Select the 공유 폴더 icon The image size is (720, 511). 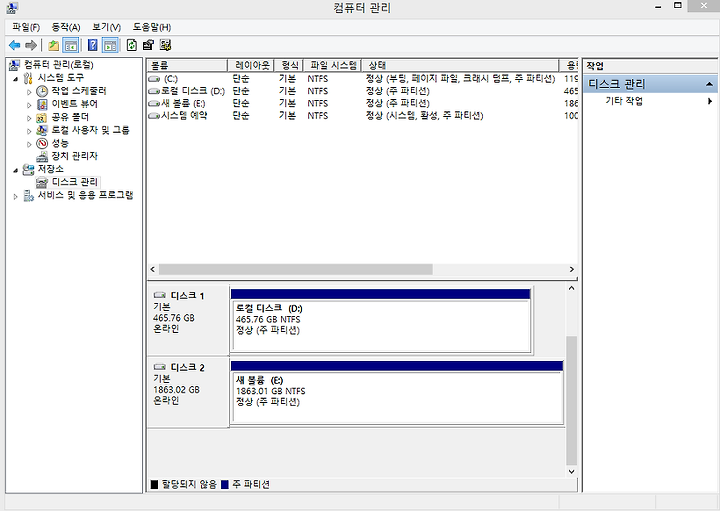pyautogui.click(x=42, y=118)
